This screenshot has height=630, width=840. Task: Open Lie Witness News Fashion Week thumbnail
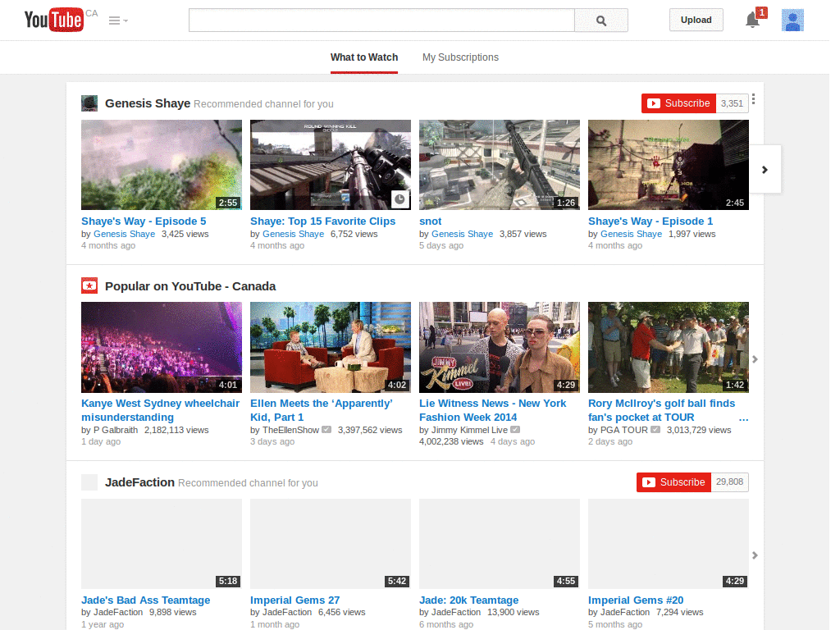click(500, 347)
